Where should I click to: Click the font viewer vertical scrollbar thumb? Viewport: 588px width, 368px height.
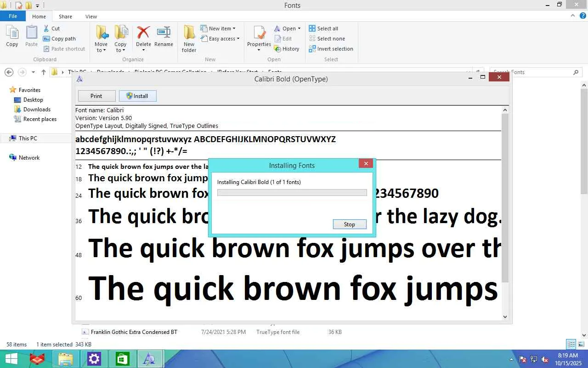coord(505,198)
